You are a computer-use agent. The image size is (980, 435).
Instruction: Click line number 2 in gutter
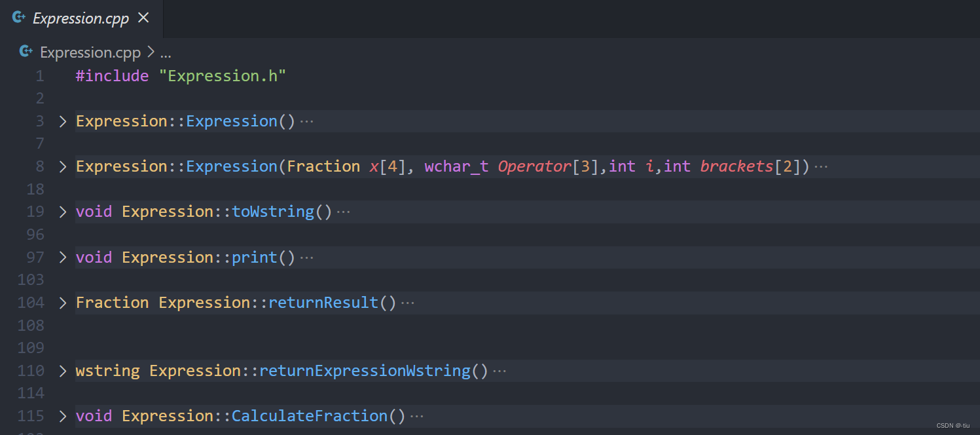coord(40,98)
